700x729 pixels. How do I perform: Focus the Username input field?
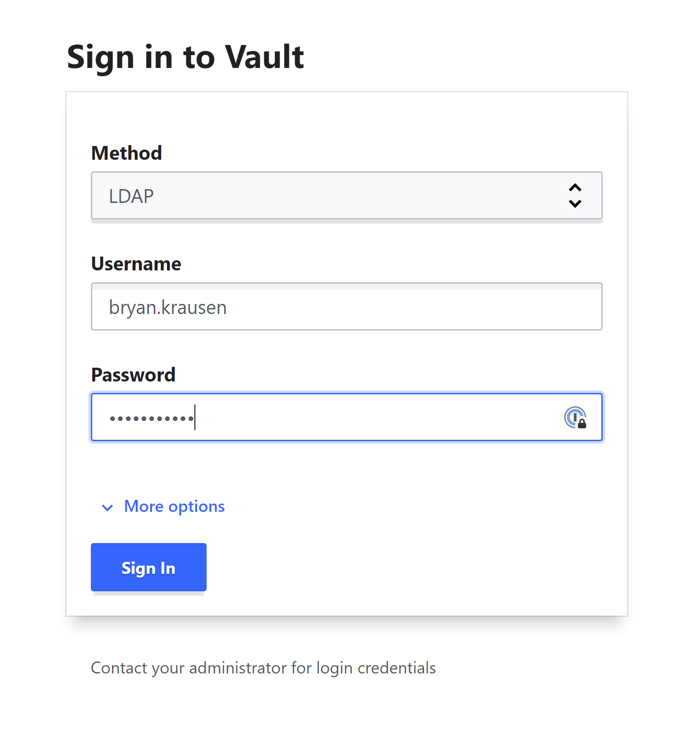(347, 307)
